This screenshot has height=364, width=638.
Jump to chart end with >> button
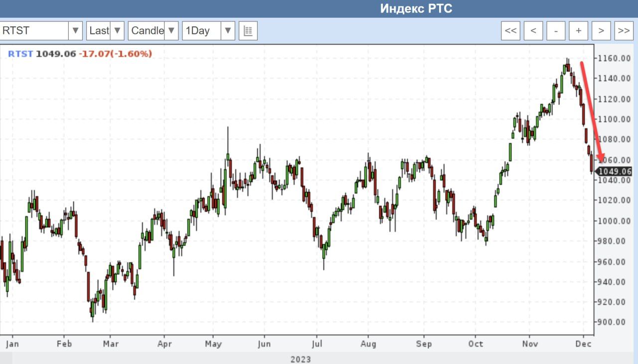pyautogui.click(x=624, y=30)
